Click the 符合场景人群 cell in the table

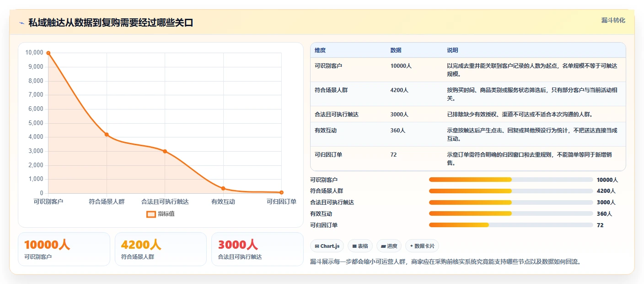click(331, 90)
